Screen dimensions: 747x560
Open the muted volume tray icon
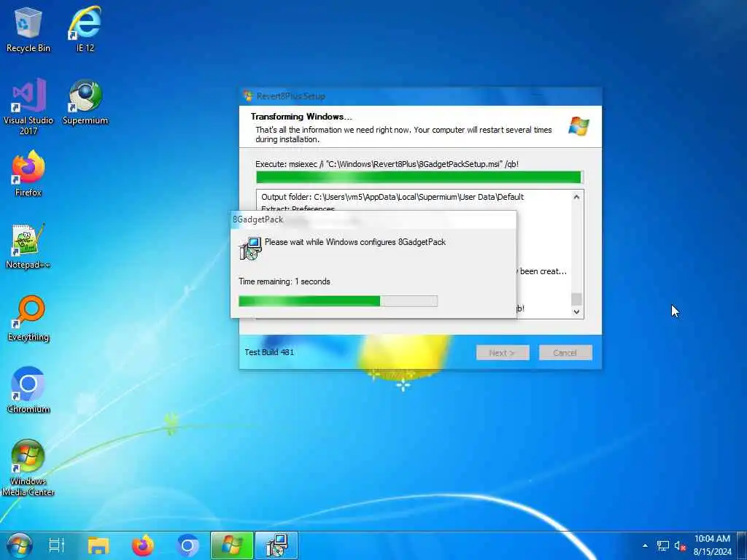pos(680,545)
